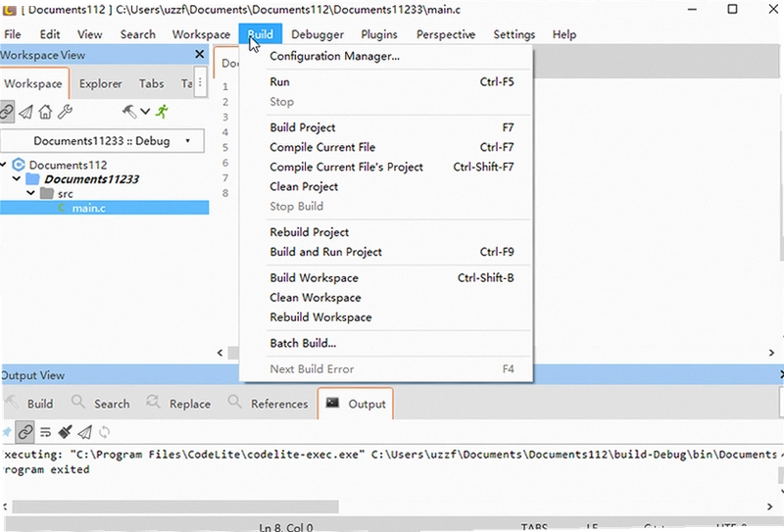Open the dropdown arrow beside the hammer icon

tap(145, 112)
